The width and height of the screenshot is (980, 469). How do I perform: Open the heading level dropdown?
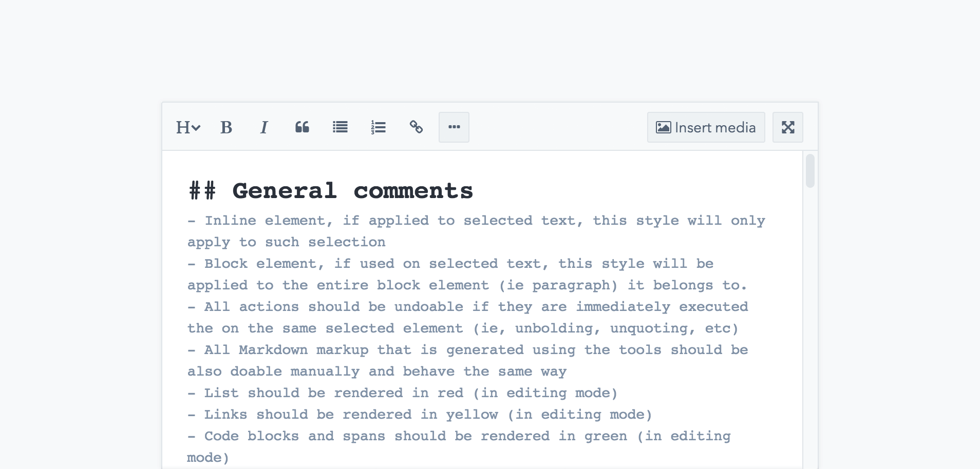(187, 127)
